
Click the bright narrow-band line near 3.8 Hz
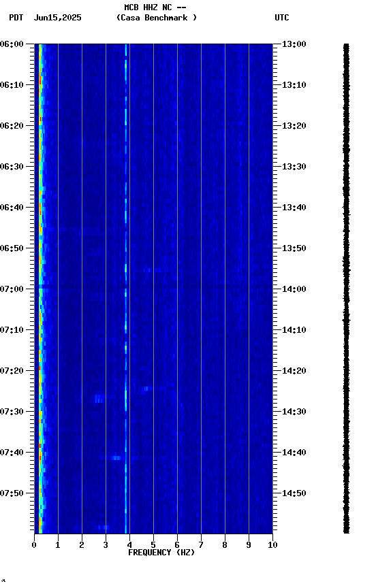click(126, 289)
